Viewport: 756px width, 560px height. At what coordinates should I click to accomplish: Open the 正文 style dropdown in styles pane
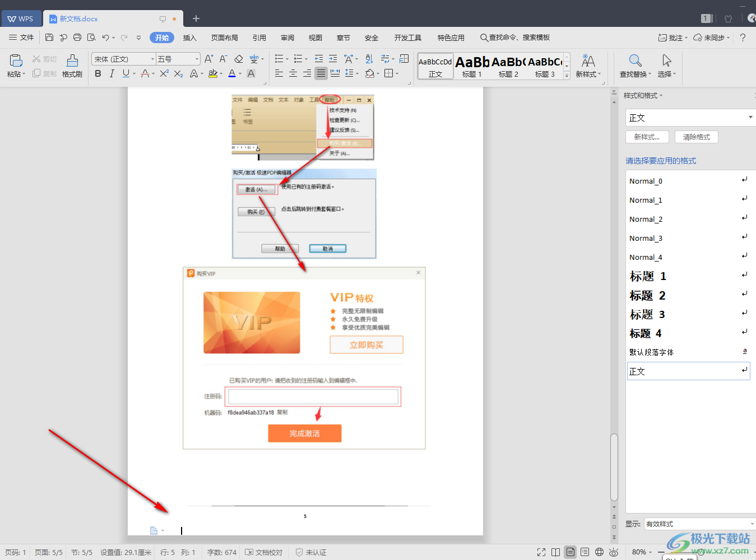[750, 117]
